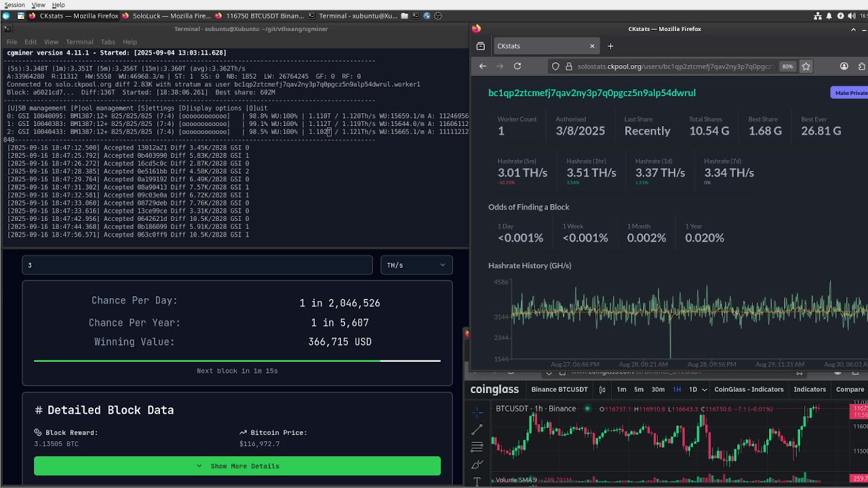Viewport: 868px width, 488px height.
Task: Select the text annotation tool
Action: click(x=477, y=481)
